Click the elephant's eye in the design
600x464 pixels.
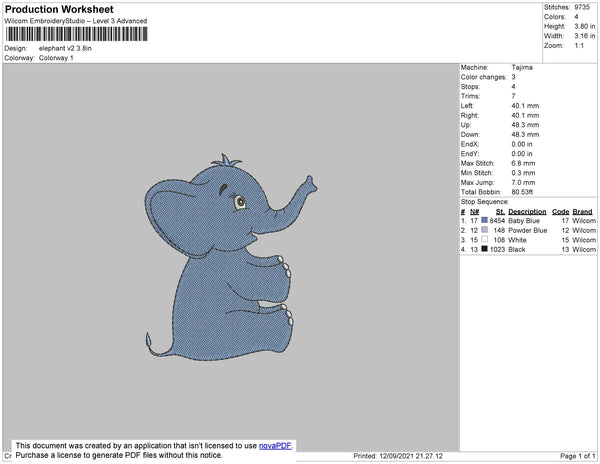[x=240, y=204]
